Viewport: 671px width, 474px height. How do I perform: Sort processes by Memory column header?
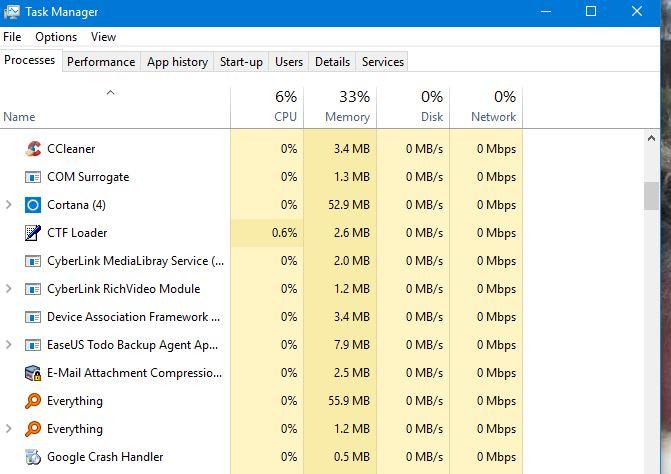pos(340,107)
